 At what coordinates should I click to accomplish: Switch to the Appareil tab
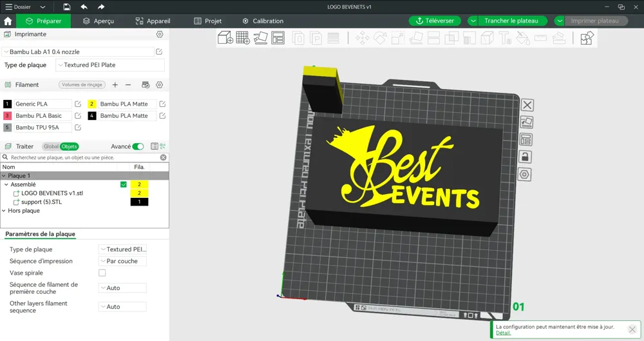pyautogui.click(x=153, y=21)
